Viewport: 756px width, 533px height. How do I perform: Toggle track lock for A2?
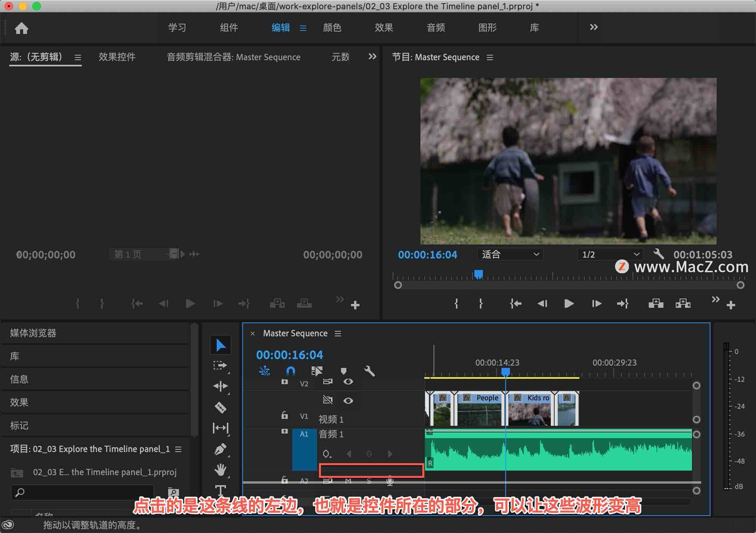(284, 480)
